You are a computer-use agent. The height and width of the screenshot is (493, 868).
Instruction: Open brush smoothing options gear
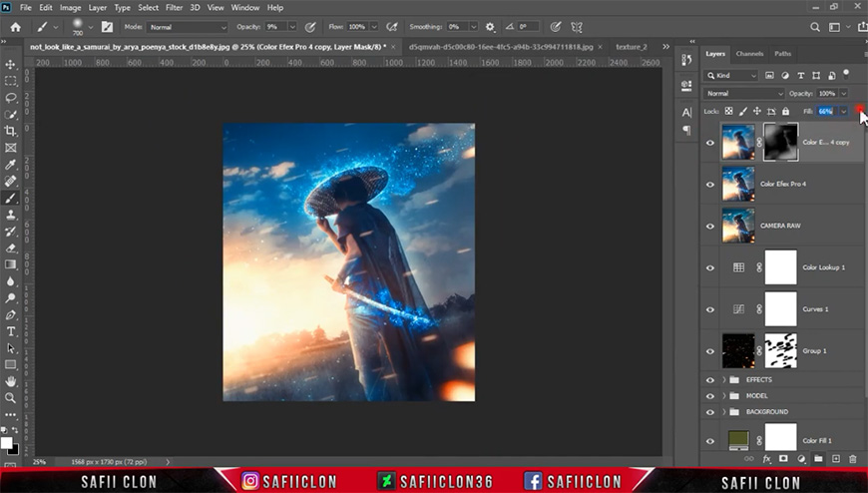click(490, 27)
